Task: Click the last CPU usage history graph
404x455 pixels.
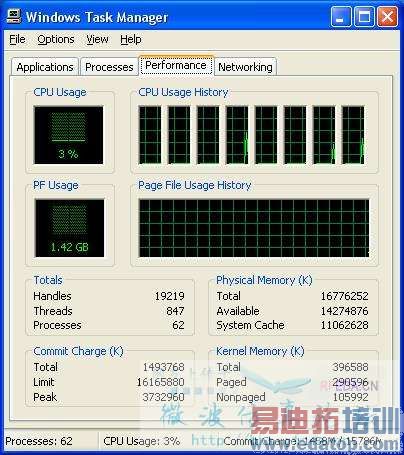Action: [x=353, y=135]
